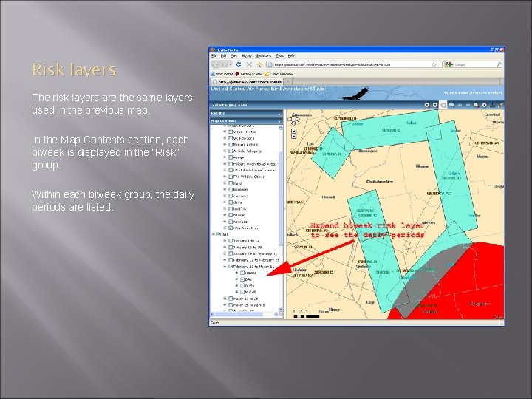Image resolution: width=532 pixels, height=399 pixels.
Task: Toggle the Risk group checkbox
Action: [219, 234]
